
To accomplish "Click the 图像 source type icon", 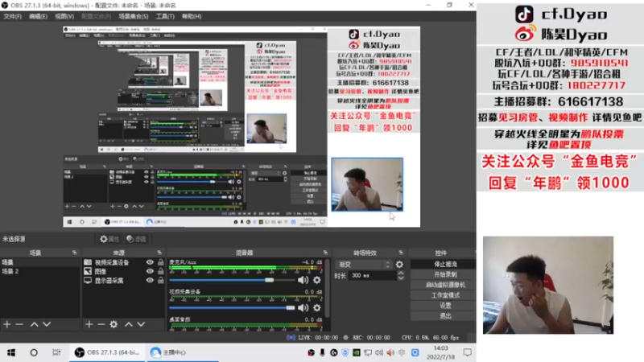I will [88, 271].
